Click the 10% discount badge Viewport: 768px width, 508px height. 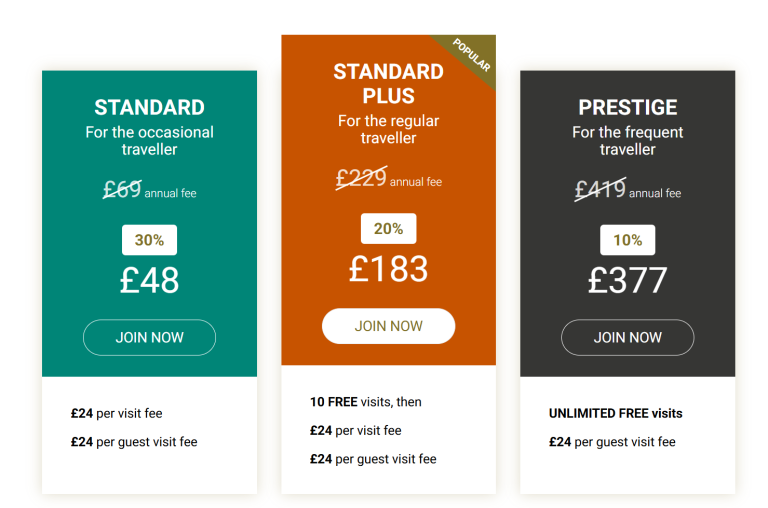[x=627, y=240]
